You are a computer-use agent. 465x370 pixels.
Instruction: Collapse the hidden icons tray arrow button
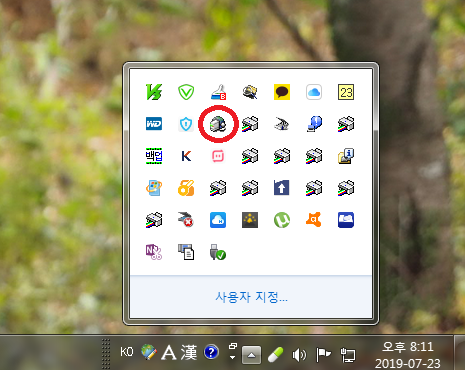pyautogui.click(x=252, y=355)
